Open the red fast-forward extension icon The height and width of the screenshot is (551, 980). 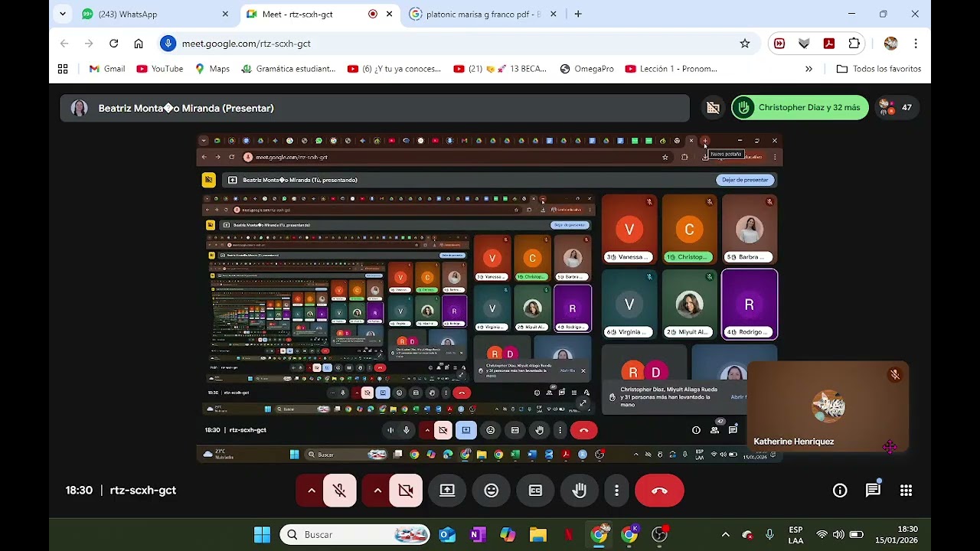point(779,44)
